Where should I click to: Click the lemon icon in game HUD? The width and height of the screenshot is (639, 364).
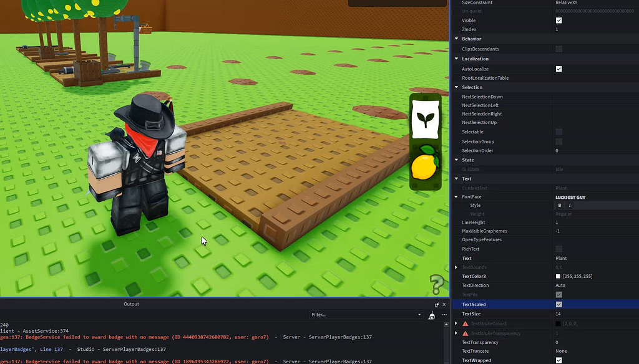(426, 163)
